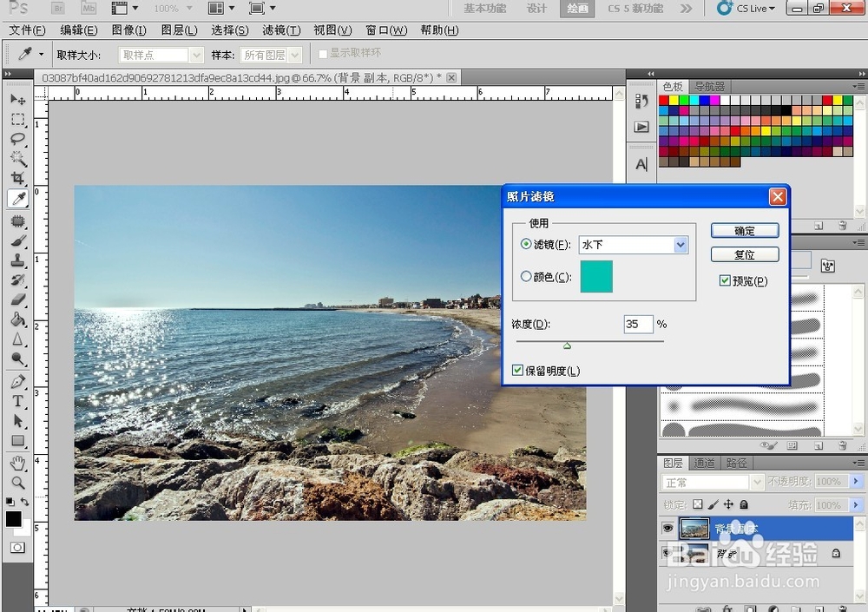Select the 绘画 workspace
Viewport: 868px width, 612px height.
[577, 9]
